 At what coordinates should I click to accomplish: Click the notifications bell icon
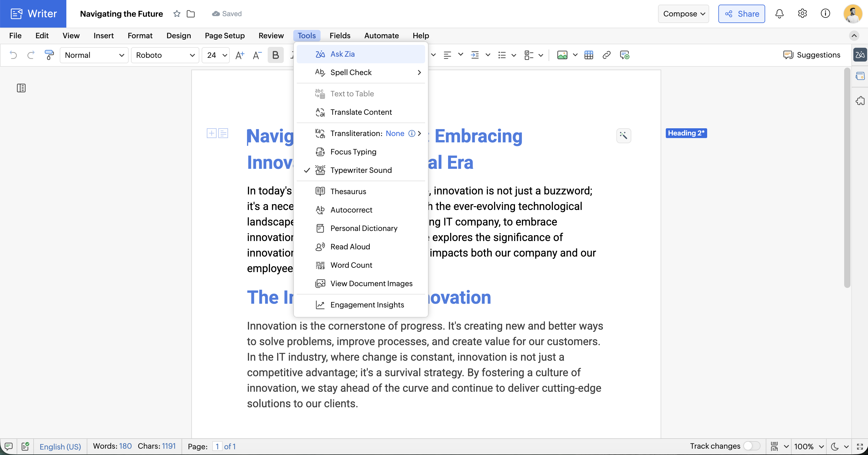(x=779, y=14)
